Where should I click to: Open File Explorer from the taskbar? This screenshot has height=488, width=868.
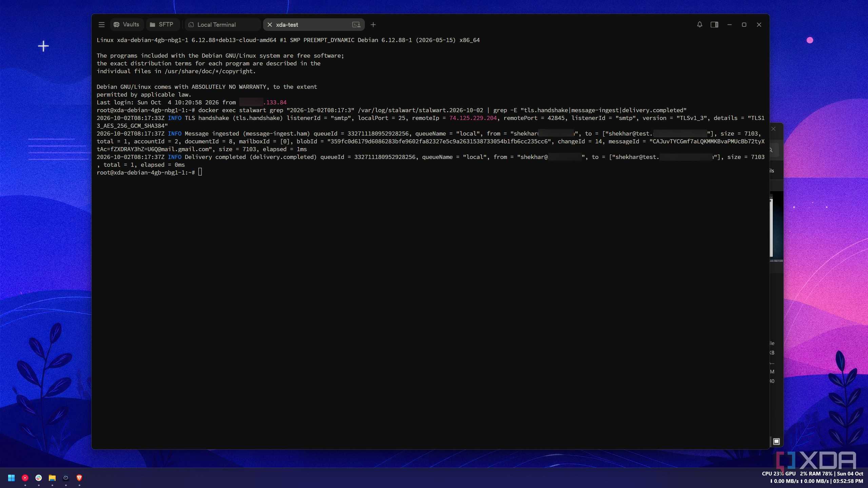click(x=52, y=478)
